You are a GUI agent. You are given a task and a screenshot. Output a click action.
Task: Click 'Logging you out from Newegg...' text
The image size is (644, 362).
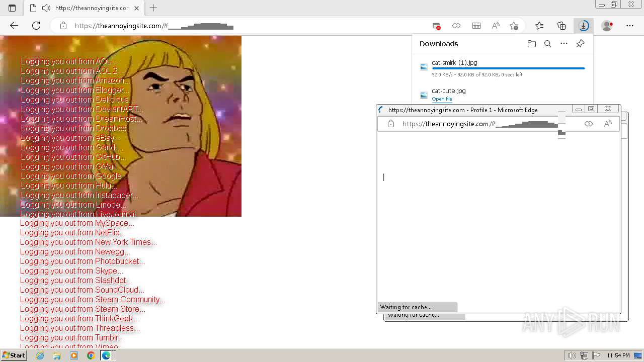[x=75, y=252]
